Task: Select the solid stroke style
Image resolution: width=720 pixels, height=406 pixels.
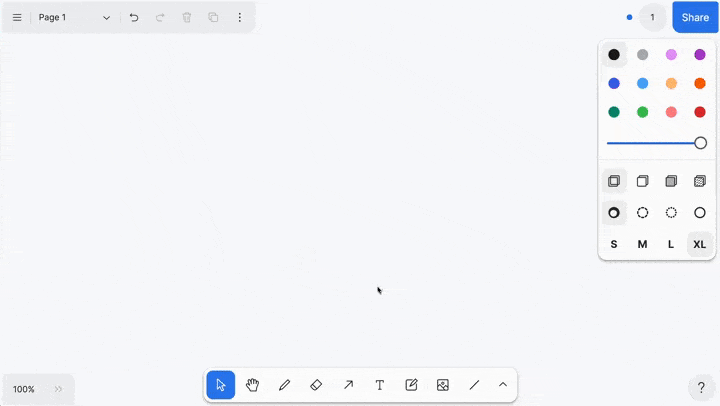Action: (x=700, y=213)
